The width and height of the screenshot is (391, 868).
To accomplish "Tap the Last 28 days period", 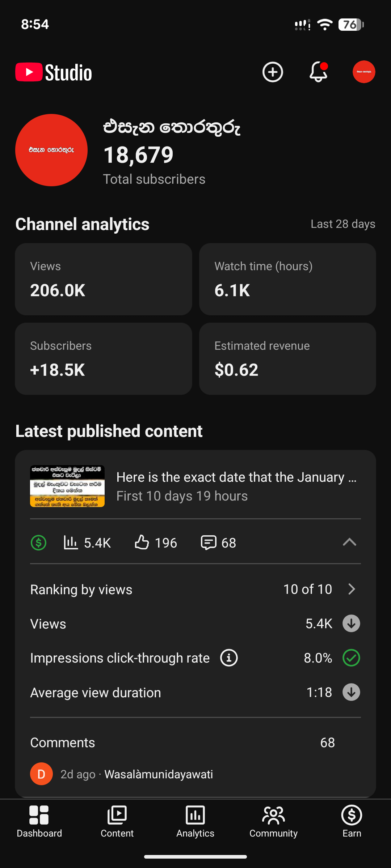I will point(342,224).
